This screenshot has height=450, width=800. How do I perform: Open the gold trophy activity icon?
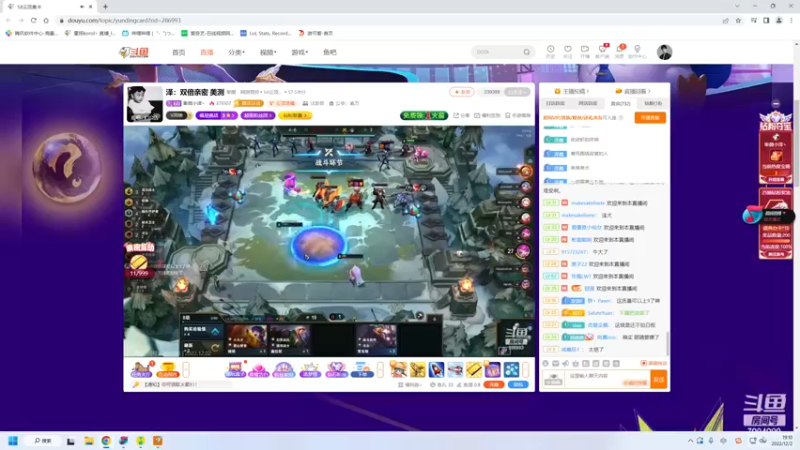click(167, 369)
